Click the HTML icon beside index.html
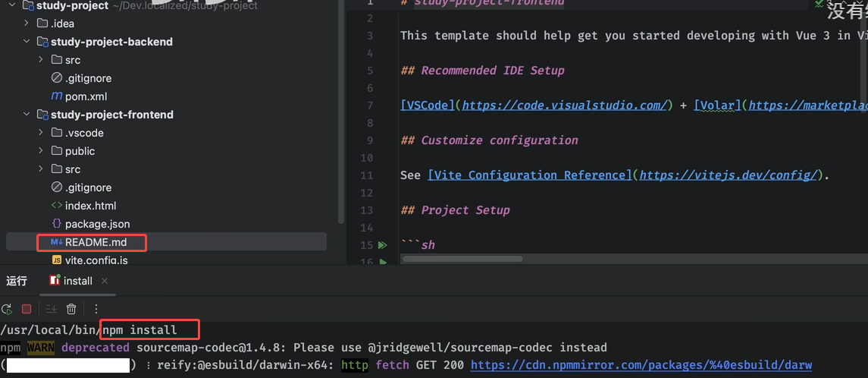This screenshot has height=378, width=868. (56, 206)
